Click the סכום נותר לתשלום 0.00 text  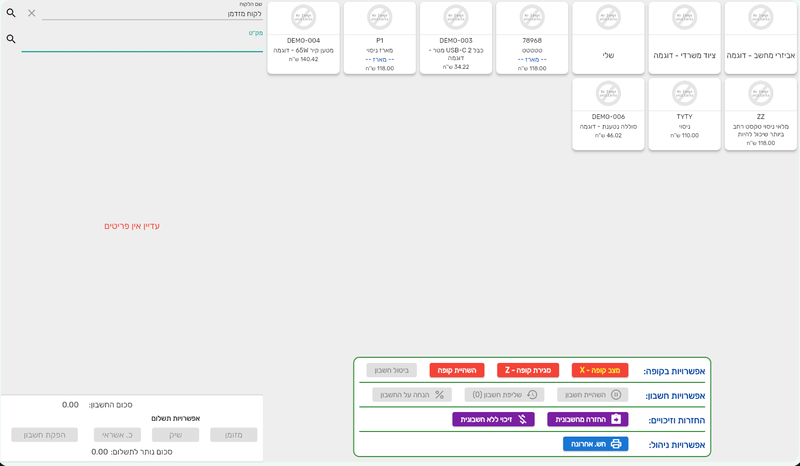pyautogui.click(x=132, y=452)
